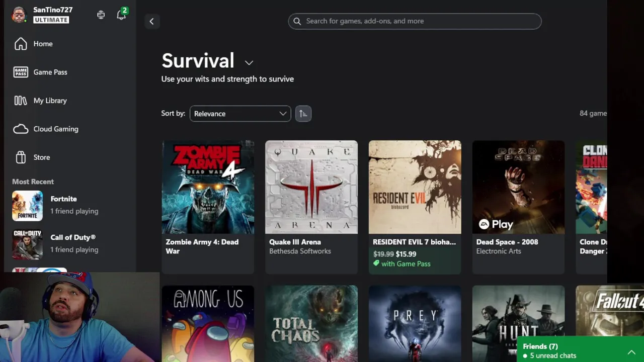This screenshot has height=362, width=644.
Task: Click the Bethesda Softworks publisher text
Action: [x=300, y=251]
